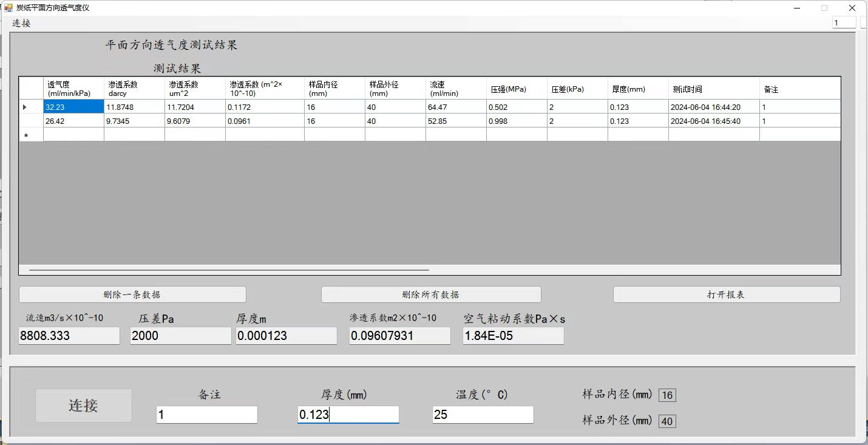Close the application window

(x=852, y=8)
